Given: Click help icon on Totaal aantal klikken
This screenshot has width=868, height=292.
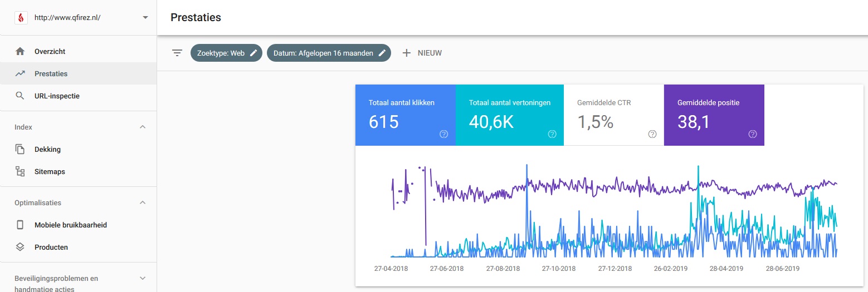Looking at the screenshot, I should pyautogui.click(x=444, y=134).
